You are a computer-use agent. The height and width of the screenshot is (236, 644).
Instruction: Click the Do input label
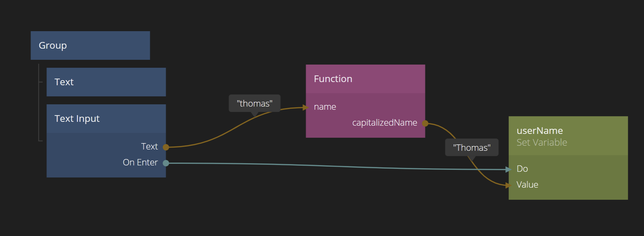522,169
